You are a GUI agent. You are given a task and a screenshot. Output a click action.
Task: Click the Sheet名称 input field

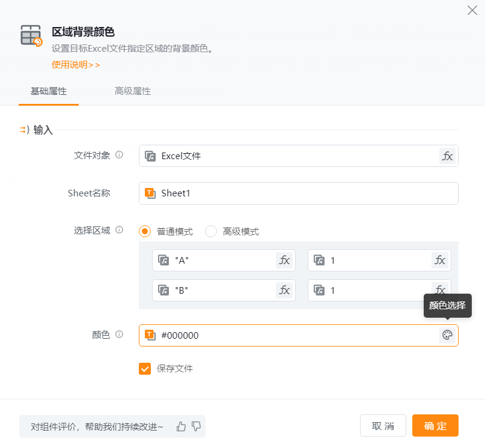point(300,193)
